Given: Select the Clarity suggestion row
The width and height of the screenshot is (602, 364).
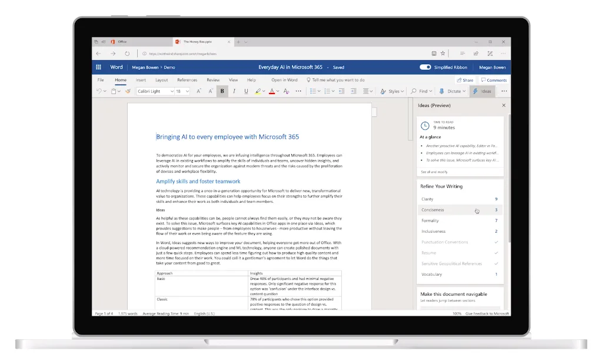Looking at the screenshot, I should click(460, 199).
